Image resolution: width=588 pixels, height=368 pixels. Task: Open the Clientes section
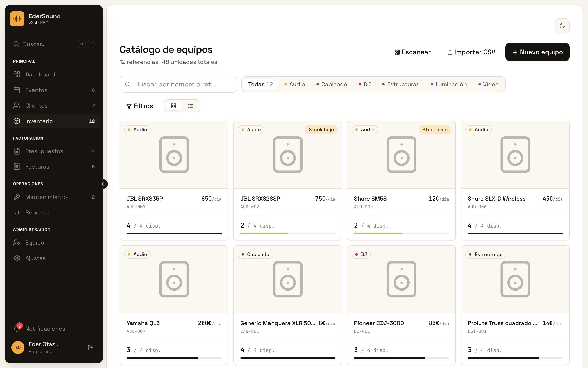[54, 106]
